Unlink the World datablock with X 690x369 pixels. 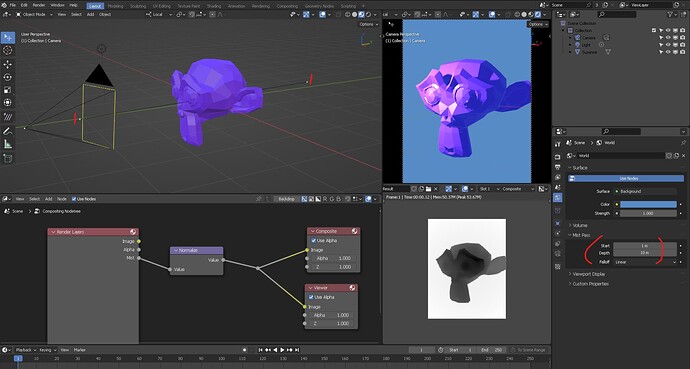(x=683, y=155)
